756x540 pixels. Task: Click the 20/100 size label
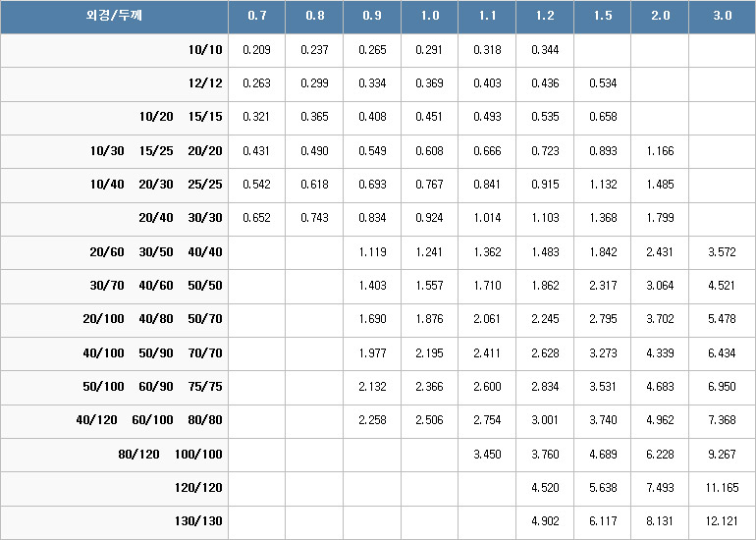[x=103, y=319]
